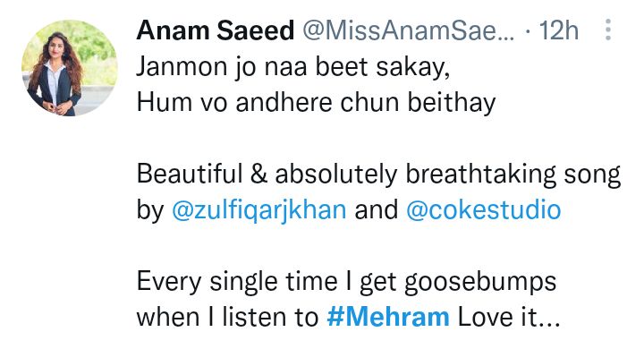Click the 'Beautiful & absolutely breathtaking song' line
The image size is (644, 349).
(378, 174)
